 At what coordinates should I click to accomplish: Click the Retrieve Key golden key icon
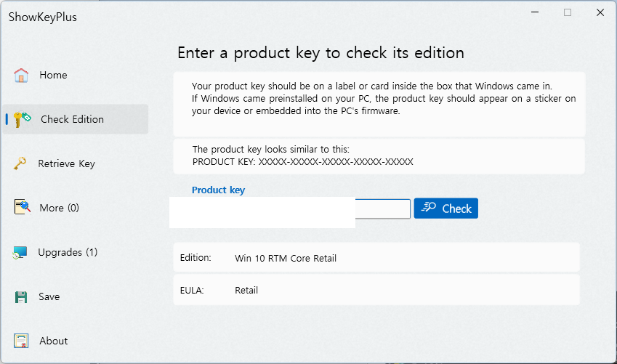click(20, 163)
